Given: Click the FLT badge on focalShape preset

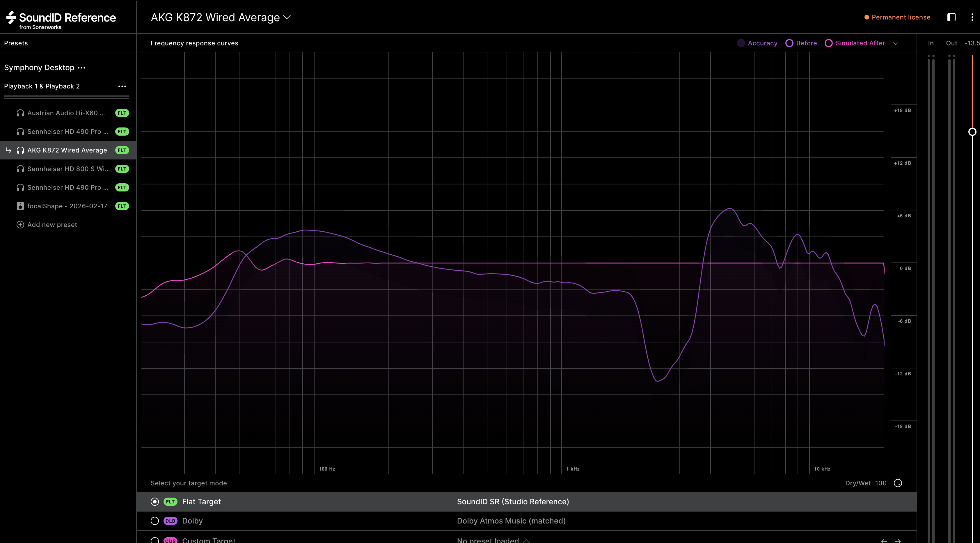Looking at the screenshot, I should (122, 206).
